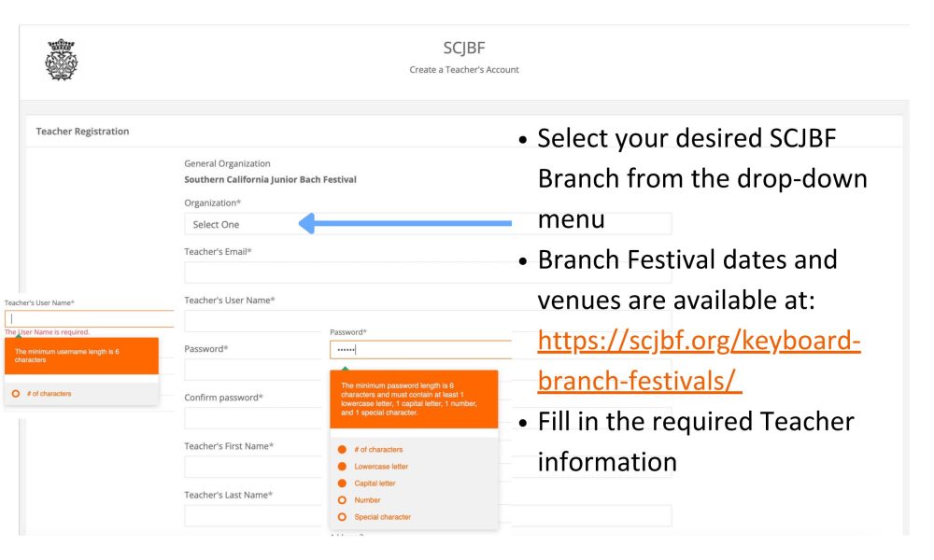Click the unfilled 'Special character' indicator
Viewport: 934px width, 560px height.
coord(343,517)
